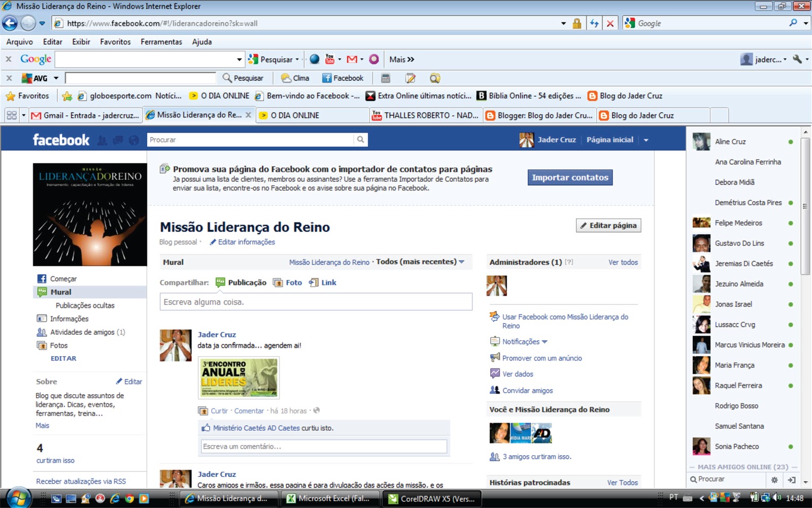Image resolution: width=812 pixels, height=508 pixels.
Task: Open Gmail icon in Google toolbar
Action: (x=352, y=59)
